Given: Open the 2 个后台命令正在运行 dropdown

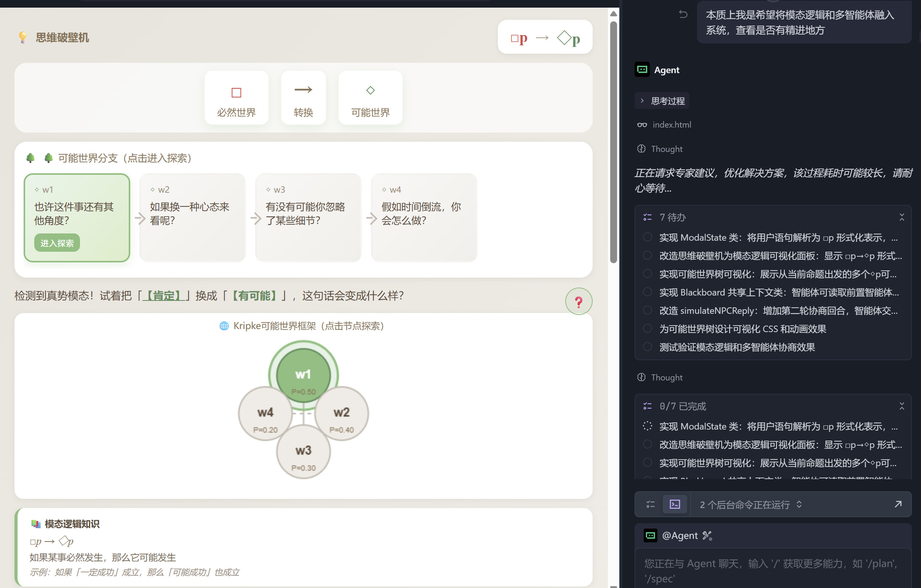Looking at the screenshot, I should 751,505.
